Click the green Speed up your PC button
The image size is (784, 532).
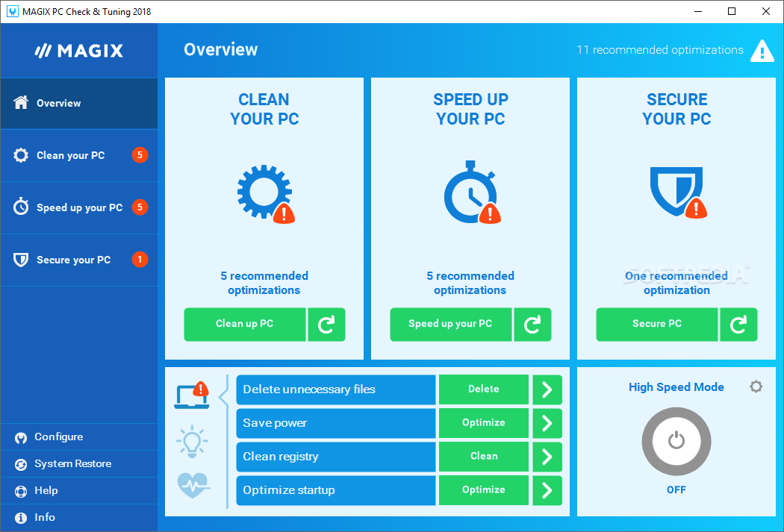tap(450, 325)
